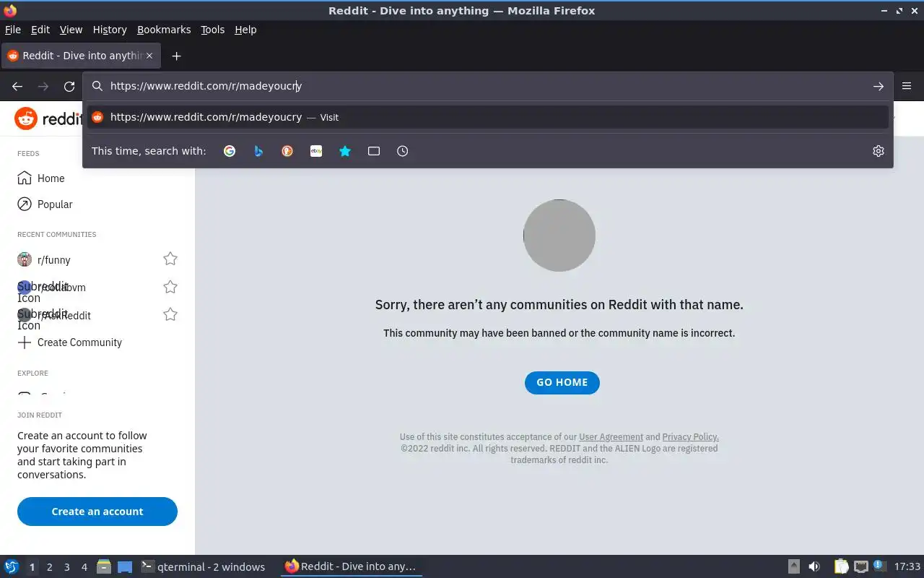Click the GO HOME button

[562, 382]
